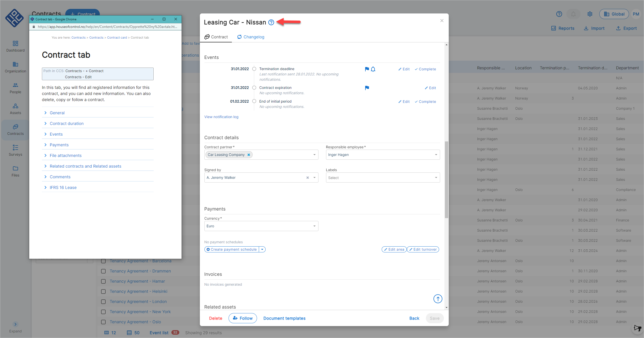Viewport: 644px width, 338px height.
Task: Click the House of Control logo
Action: [x=14, y=18]
